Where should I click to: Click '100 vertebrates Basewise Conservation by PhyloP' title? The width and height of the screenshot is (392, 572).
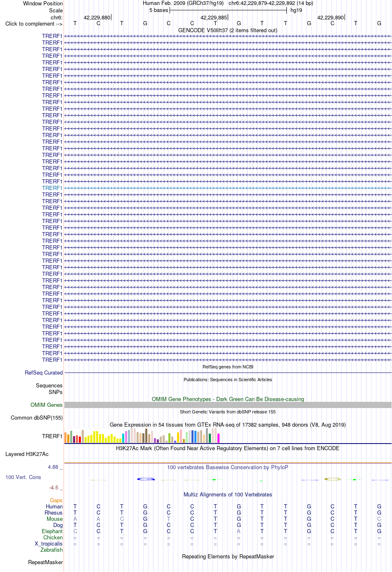pos(228,467)
